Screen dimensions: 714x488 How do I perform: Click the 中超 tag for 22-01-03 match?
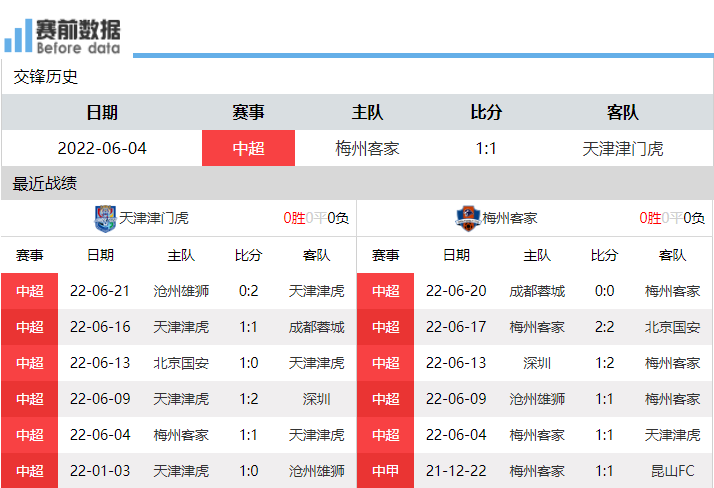pos(30,471)
